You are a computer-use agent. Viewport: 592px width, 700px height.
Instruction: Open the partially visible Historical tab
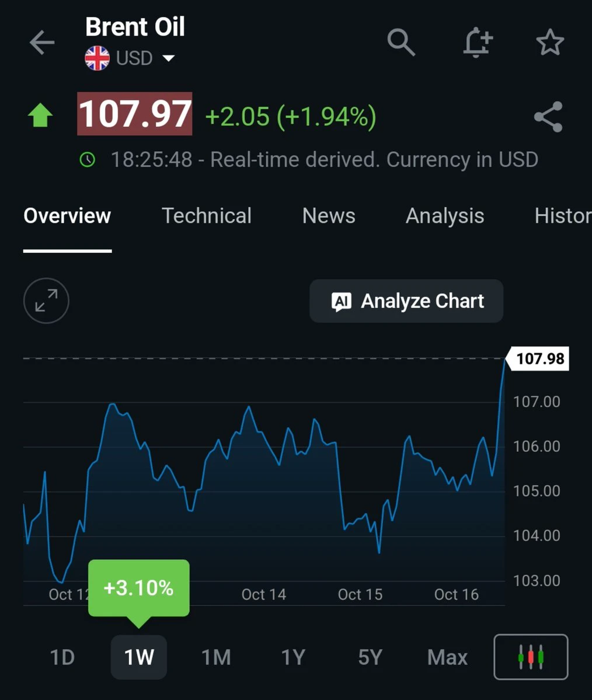click(563, 215)
